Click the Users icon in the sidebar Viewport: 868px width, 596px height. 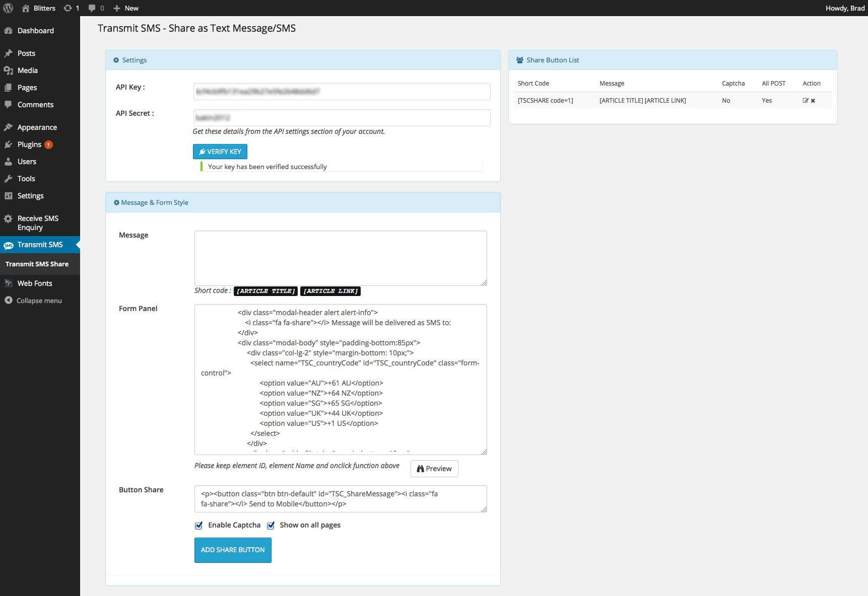(x=8, y=162)
